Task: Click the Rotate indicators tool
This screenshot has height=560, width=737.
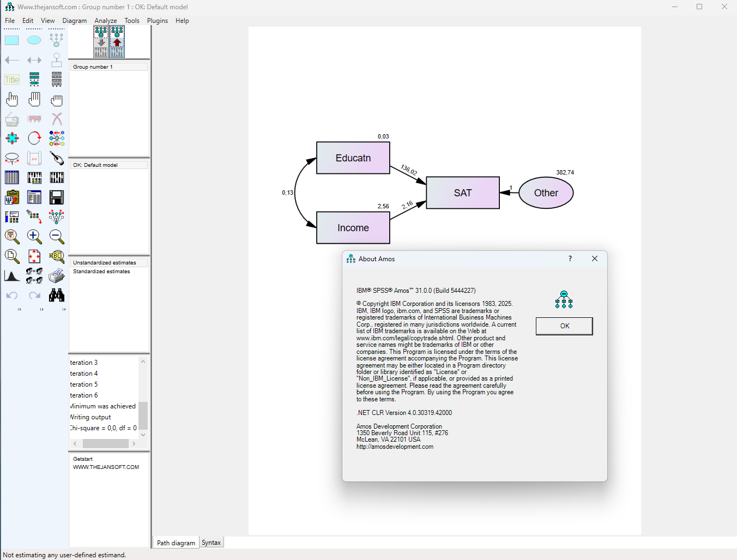Action: tap(34, 139)
